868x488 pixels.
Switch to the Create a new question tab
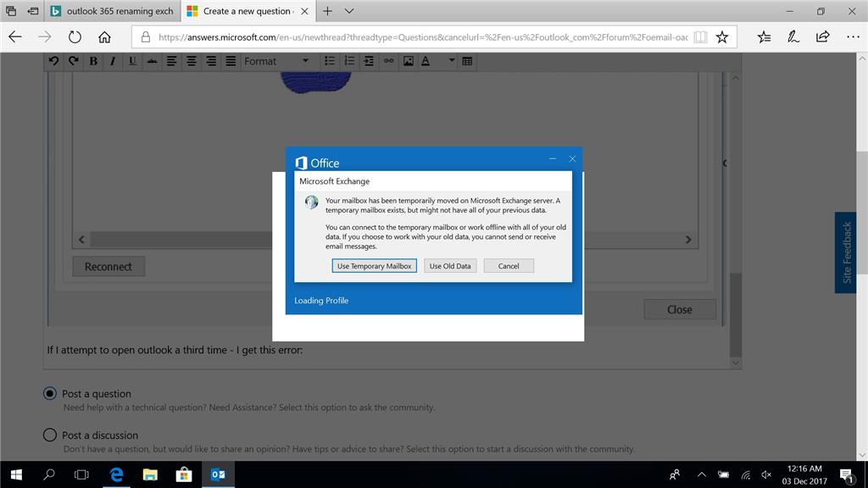click(x=247, y=11)
